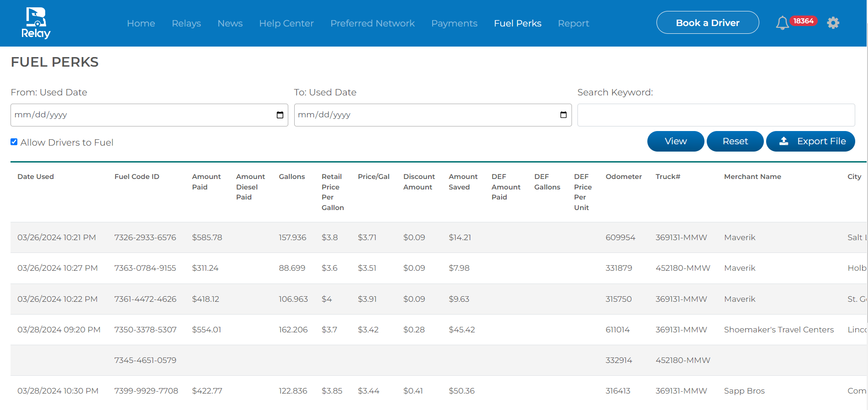This screenshot has height=410, width=868.
Task: Focus the Search Keyword input field
Action: (x=715, y=115)
